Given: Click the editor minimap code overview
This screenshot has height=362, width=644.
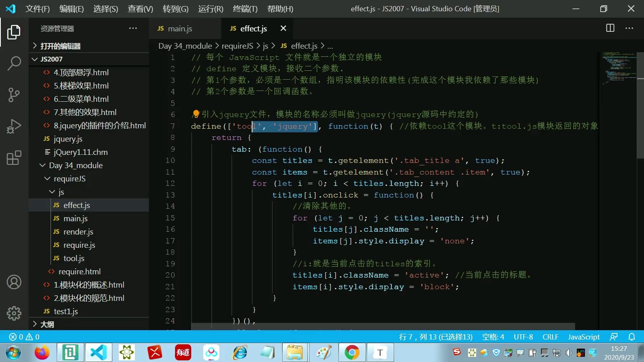Looking at the screenshot, I should tap(619, 68).
